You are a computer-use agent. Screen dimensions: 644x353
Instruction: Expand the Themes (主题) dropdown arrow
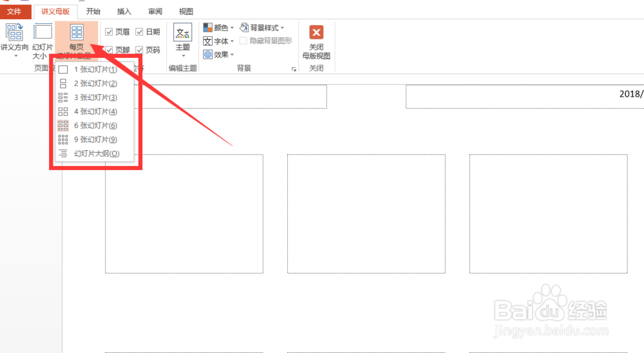coord(183,56)
